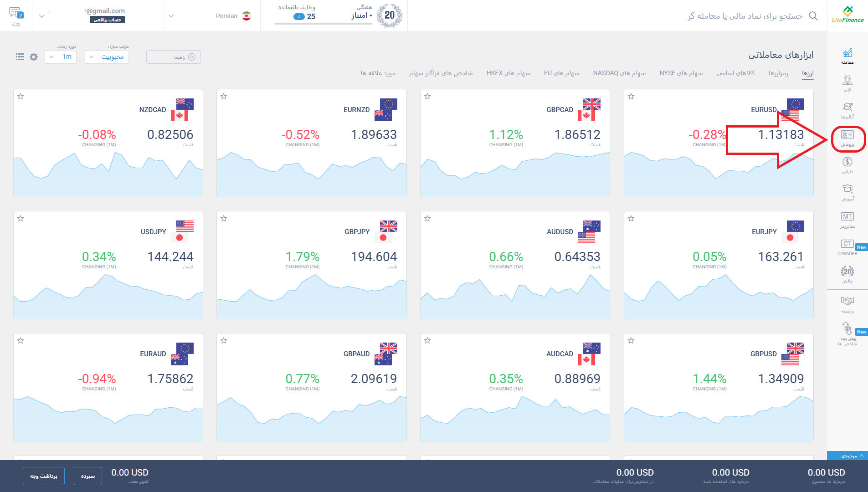This screenshot has height=492, width=868.
Task: Toggle remaining tasks 25 arrow
Action: (299, 17)
